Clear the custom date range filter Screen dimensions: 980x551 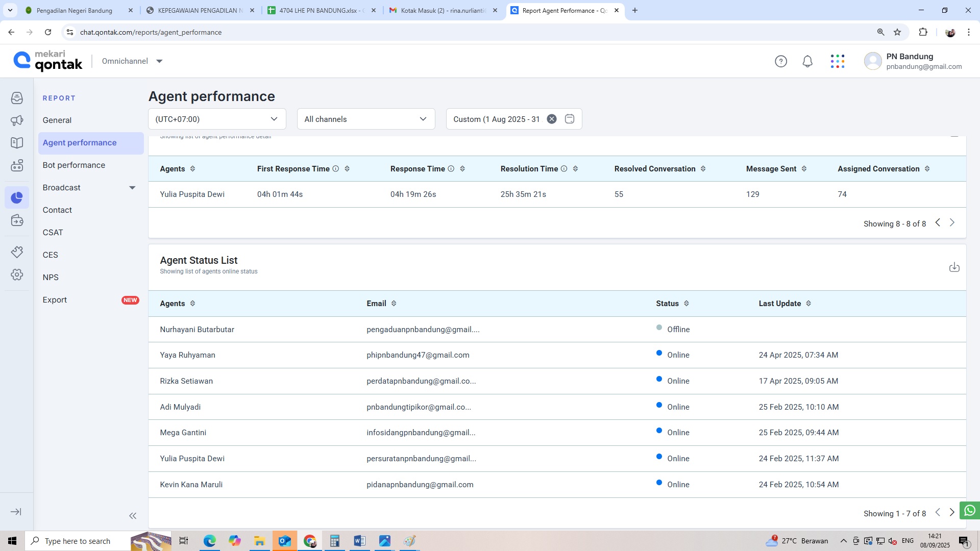coord(552,119)
